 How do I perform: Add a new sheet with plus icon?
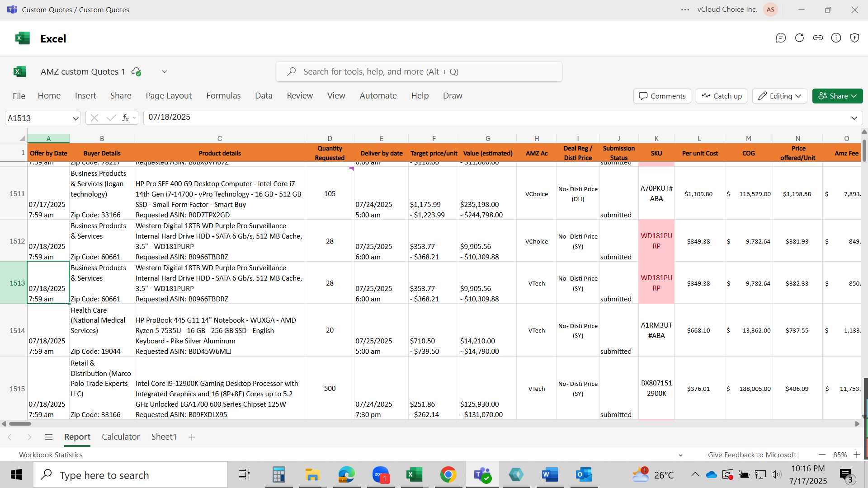tap(192, 437)
